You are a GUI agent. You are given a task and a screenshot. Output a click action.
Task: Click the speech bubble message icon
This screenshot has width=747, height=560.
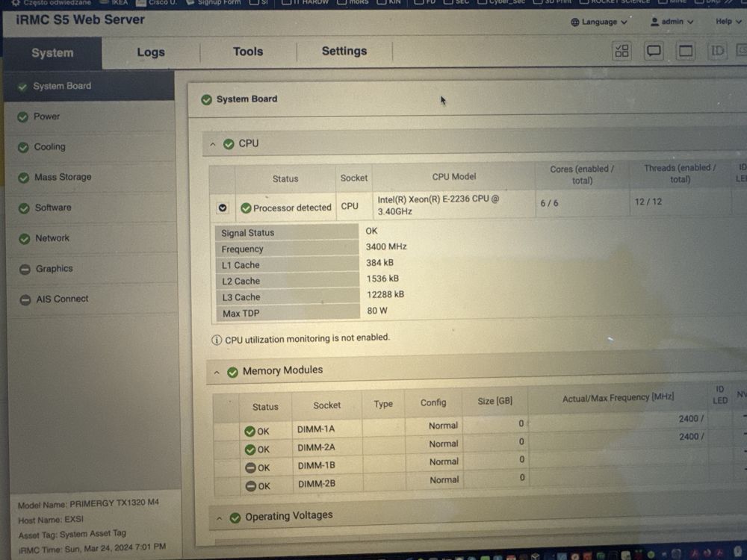tap(654, 51)
